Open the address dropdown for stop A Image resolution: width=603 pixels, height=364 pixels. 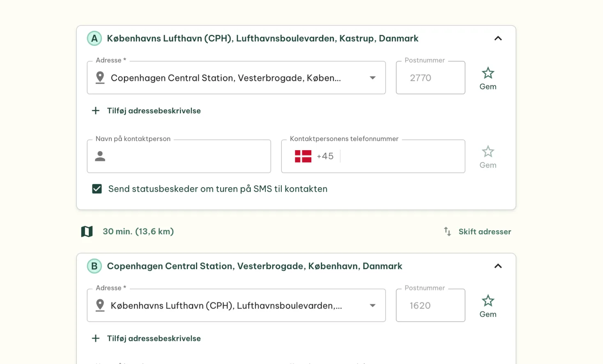click(x=373, y=78)
